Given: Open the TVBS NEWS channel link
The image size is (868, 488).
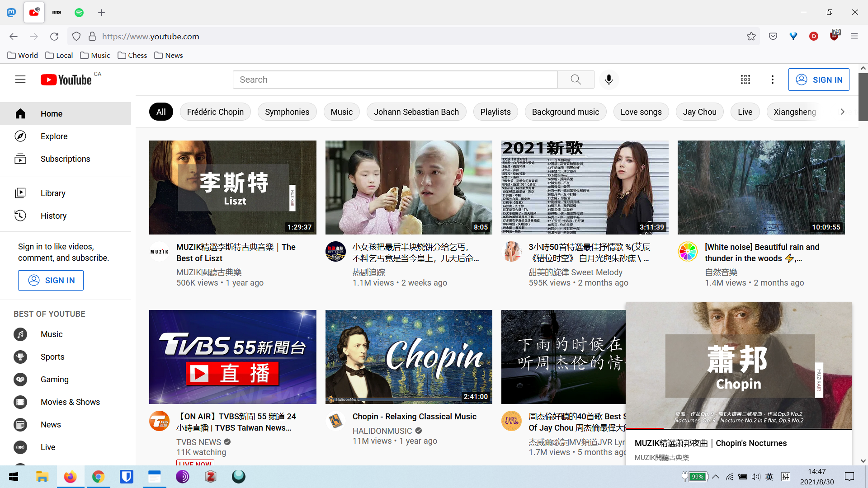Looking at the screenshot, I should (198, 442).
